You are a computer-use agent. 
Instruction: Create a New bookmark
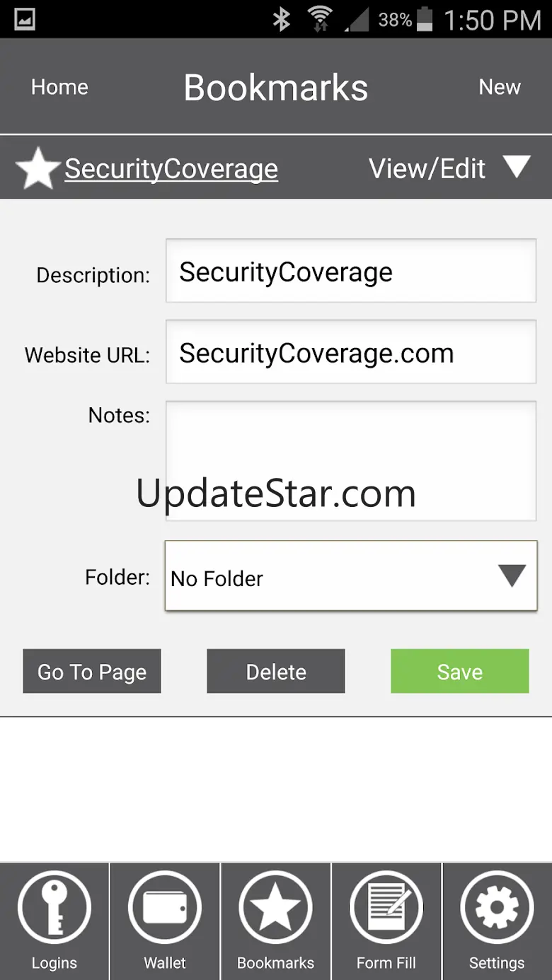coord(500,87)
